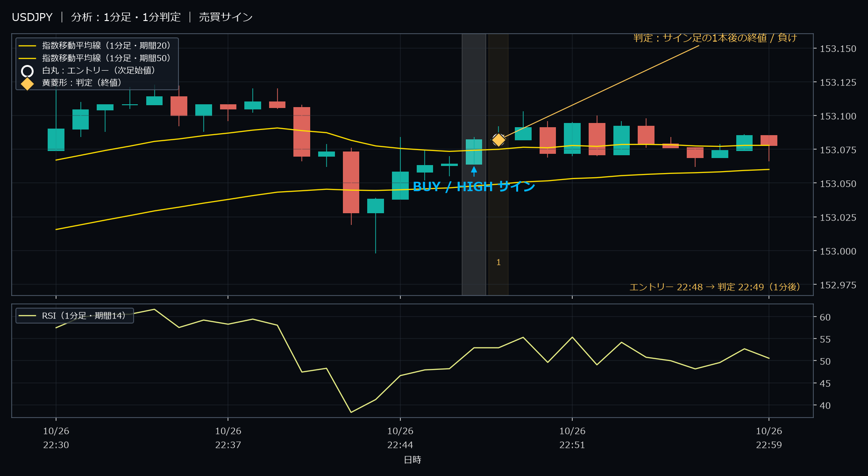Click the blue BUY arrow under the signal candle
868x476 pixels.
tap(474, 171)
